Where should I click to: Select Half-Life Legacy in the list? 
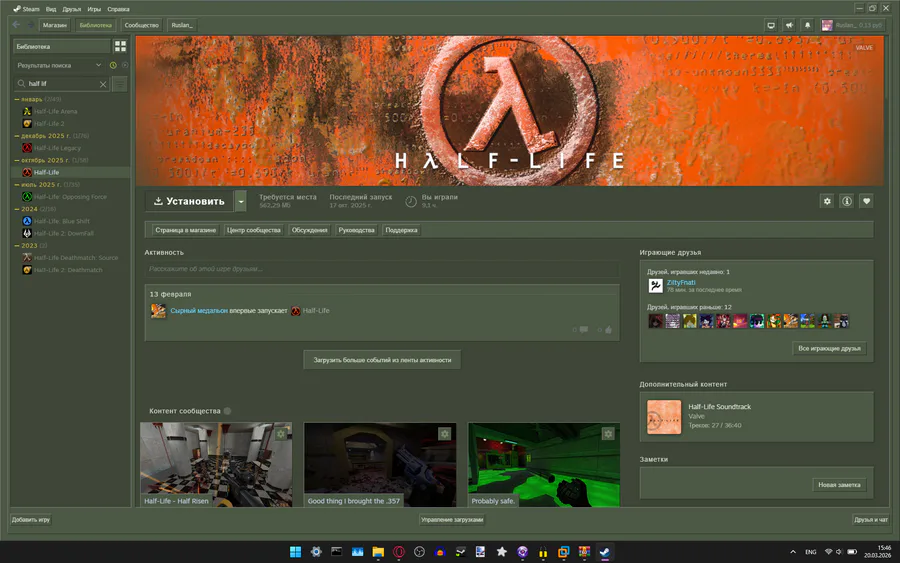tap(57, 148)
